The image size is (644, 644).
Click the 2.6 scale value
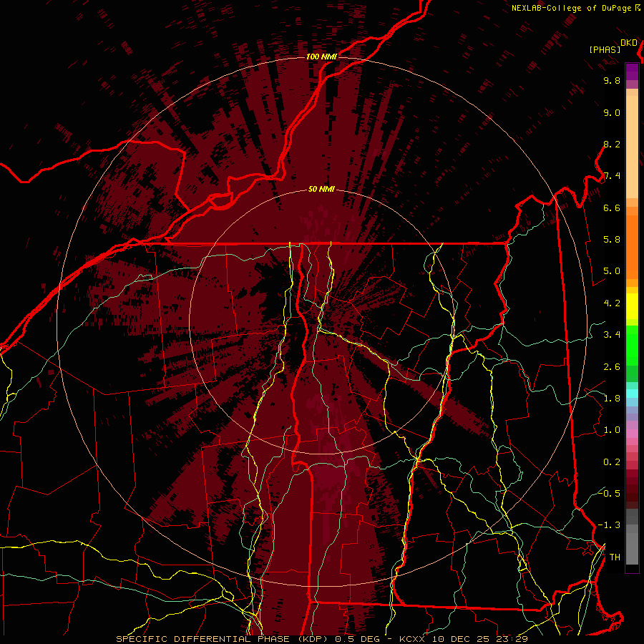coord(612,367)
